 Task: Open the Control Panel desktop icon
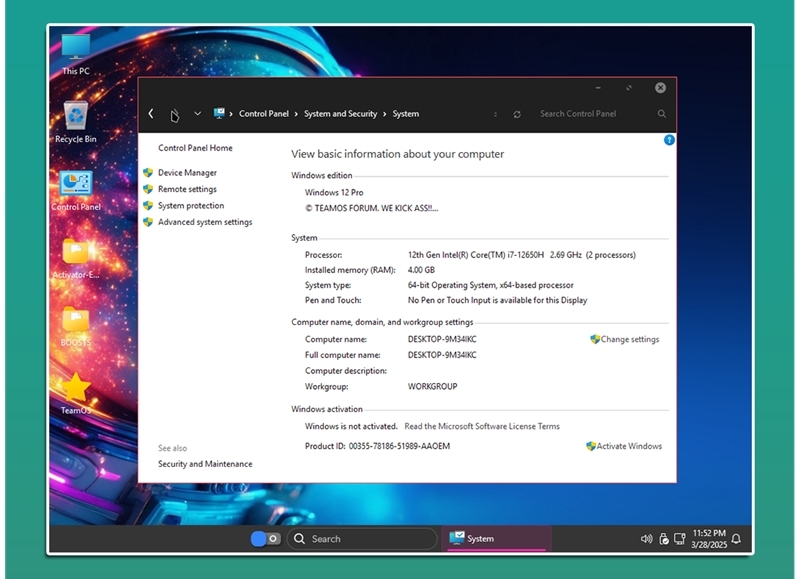tap(76, 190)
